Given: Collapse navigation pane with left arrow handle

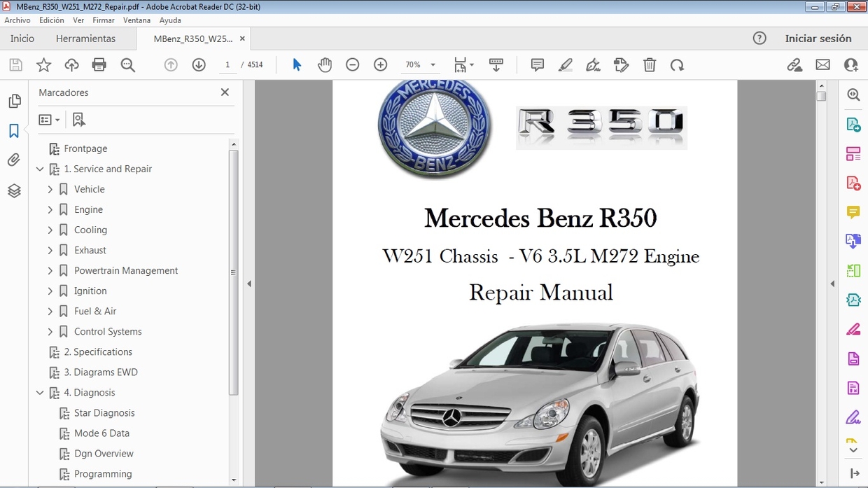Looking at the screenshot, I should click(x=249, y=284).
